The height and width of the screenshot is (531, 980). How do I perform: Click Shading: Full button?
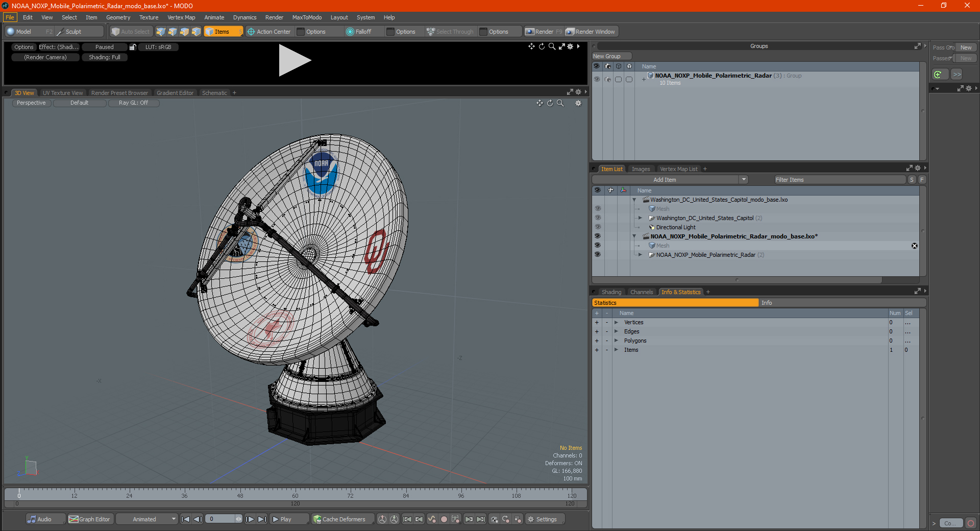coord(105,57)
